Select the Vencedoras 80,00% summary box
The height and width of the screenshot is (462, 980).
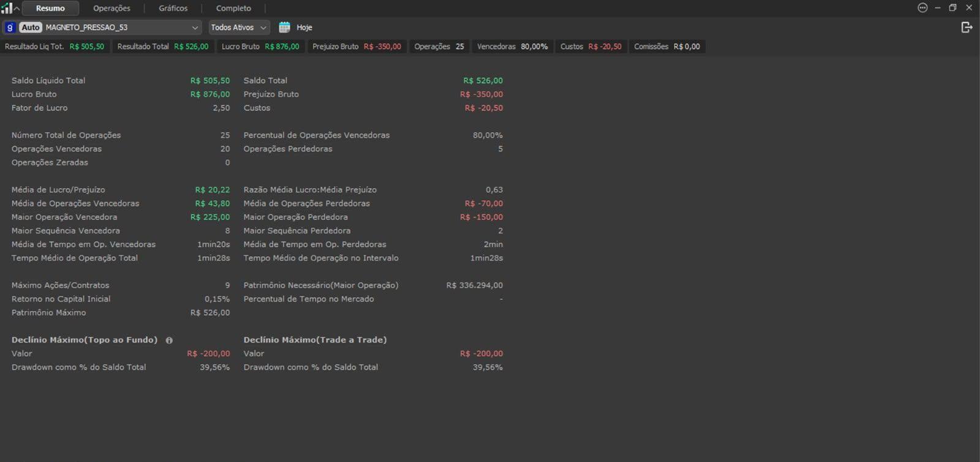[513, 47]
